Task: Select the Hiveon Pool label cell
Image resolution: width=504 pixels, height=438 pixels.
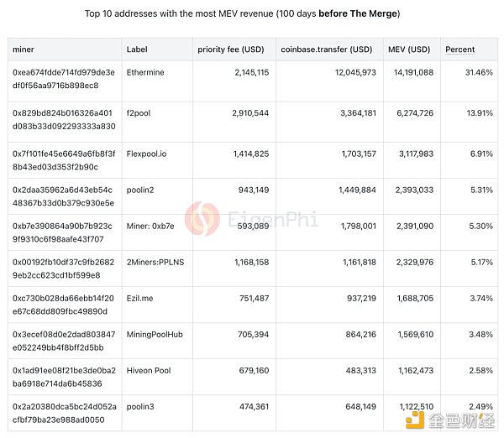Action: click(149, 371)
